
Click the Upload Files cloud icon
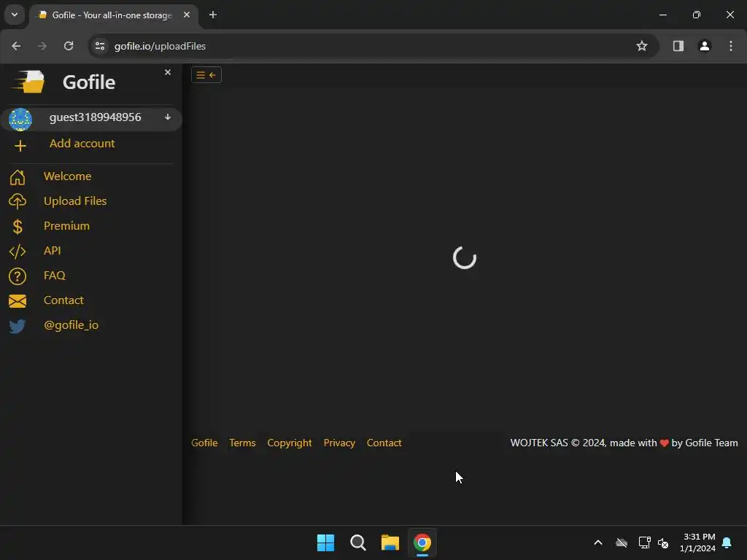(x=18, y=201)
